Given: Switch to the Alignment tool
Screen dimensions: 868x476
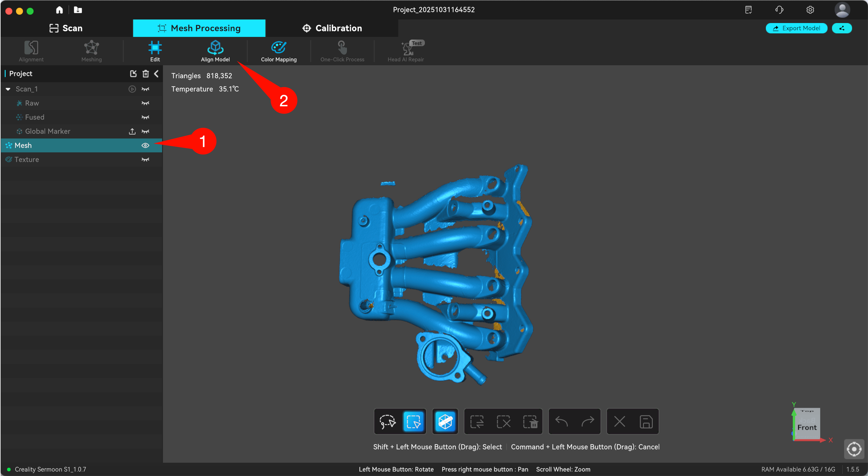Looking at the screenshot, I should point(31,50).
